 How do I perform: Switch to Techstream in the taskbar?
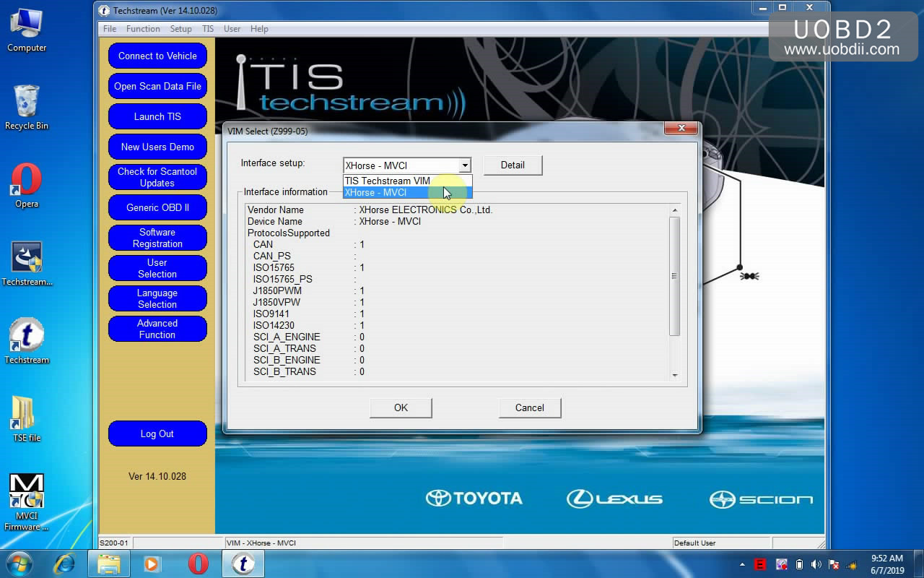tap(243, 564)
